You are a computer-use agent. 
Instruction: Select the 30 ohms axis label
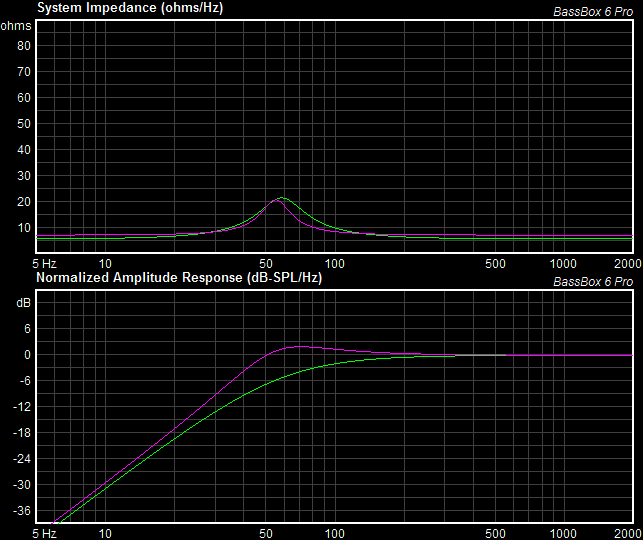click(x=24, y=176)
